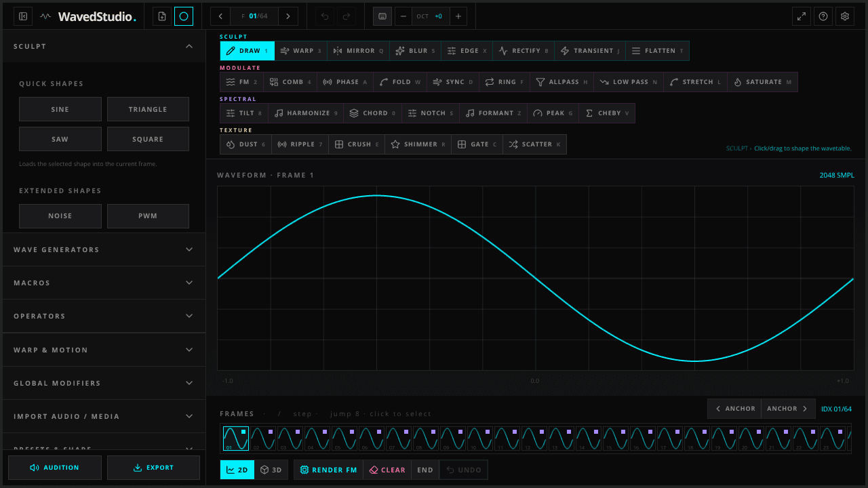Select the Warp tool
Viewport: 868px width, 488px height.
pyautogui.click(x=301, y=51)
